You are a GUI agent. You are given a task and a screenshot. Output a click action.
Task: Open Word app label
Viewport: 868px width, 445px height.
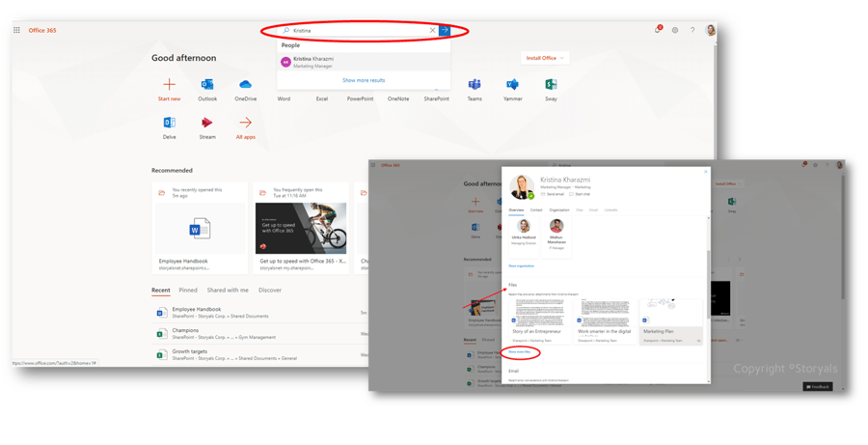coord(284,98)
